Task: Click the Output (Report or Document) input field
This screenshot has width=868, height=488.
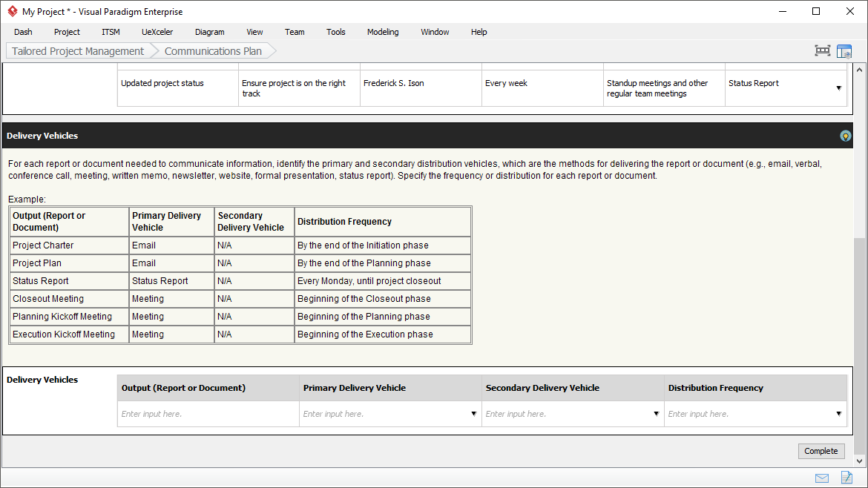Action: point(208,414)
